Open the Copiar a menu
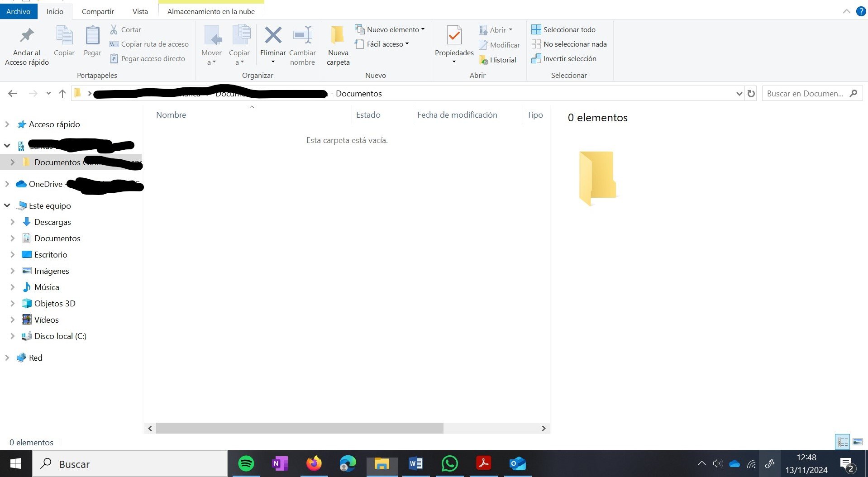Viewport: 868px width, 477px height. click(239, 46)
